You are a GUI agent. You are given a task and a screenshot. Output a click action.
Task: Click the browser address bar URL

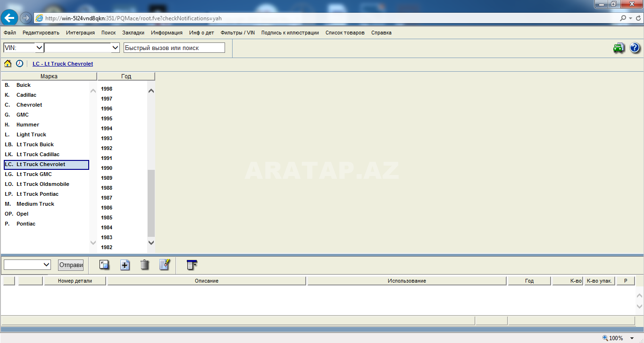[134, 18]
